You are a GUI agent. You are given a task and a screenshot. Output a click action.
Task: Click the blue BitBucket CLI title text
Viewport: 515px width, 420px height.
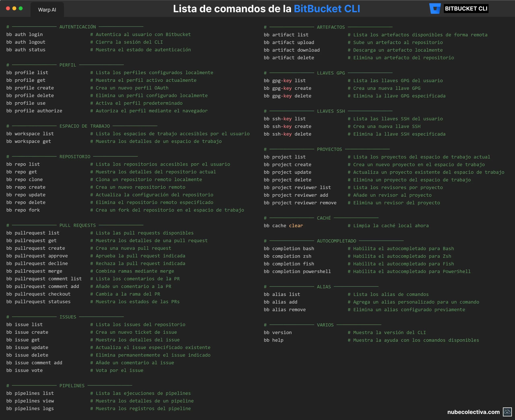[327, 9]
